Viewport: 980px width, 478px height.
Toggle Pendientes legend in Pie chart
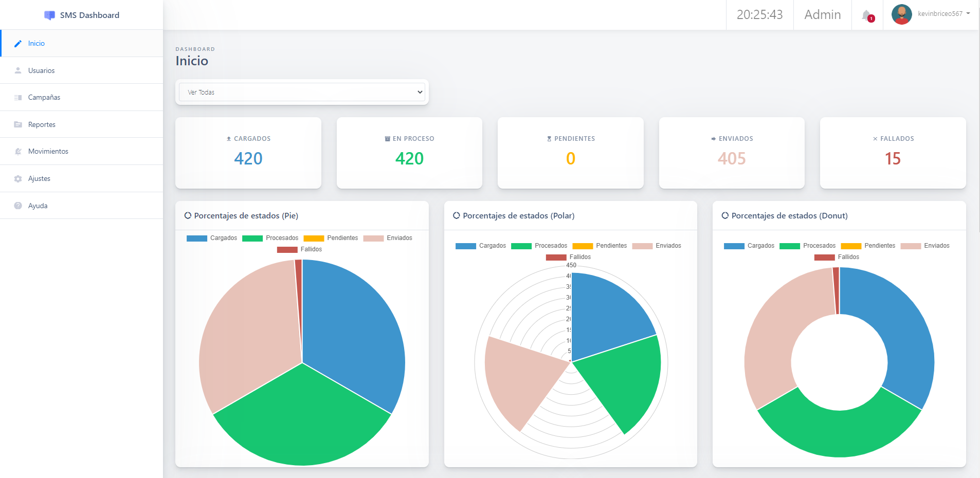point(331,238)
